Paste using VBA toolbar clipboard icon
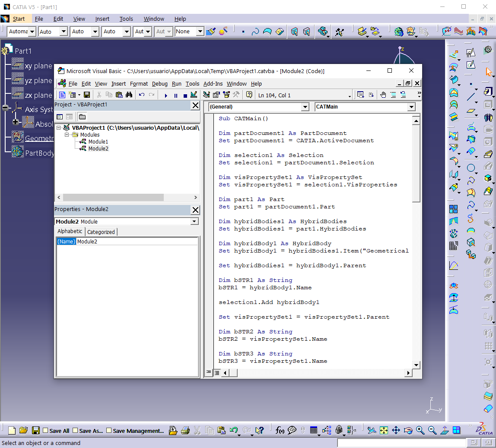This screenshot has width=496, height=448. (119, 95)
